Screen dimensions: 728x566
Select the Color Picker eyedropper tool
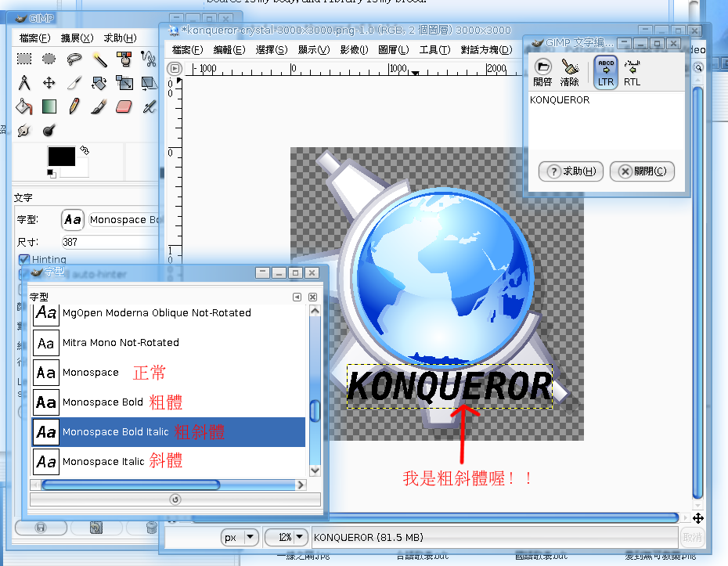74,83
